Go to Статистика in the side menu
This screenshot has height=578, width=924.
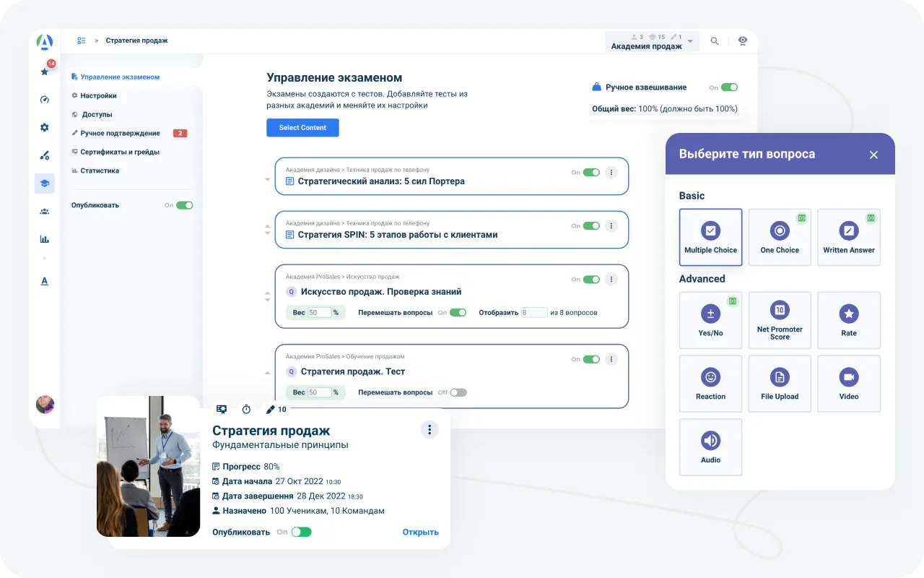click(100, 171)
